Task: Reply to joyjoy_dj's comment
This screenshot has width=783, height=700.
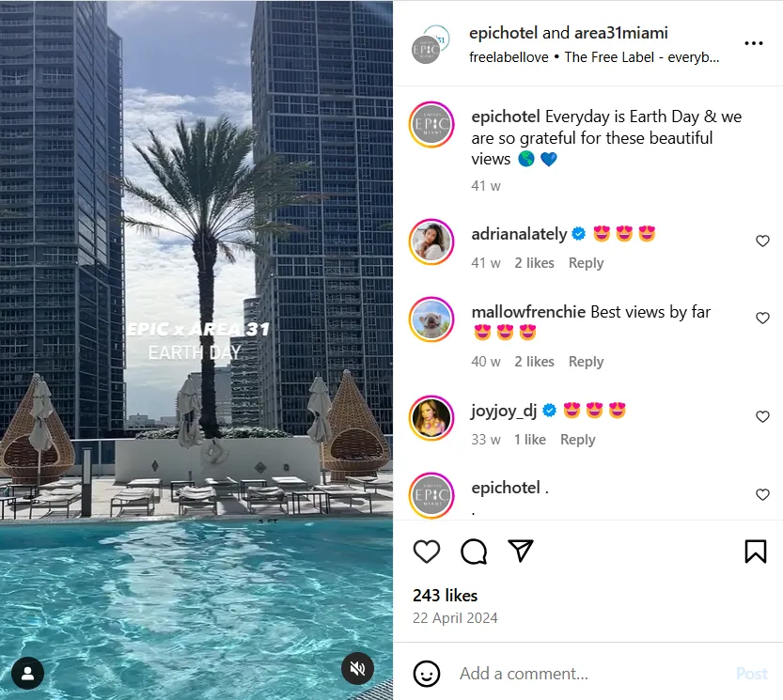Action: pyautogui.click(x=577, y=440)
